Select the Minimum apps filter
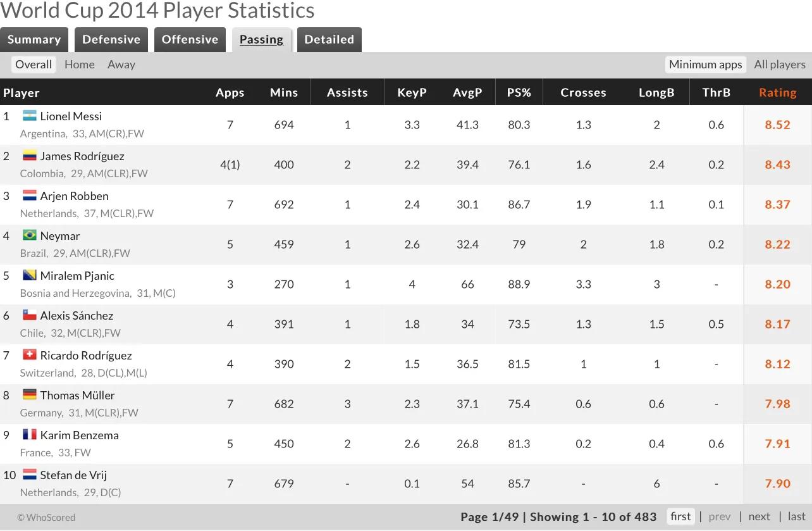This screenshot has height=531, width=812. [x=705, y=65]
